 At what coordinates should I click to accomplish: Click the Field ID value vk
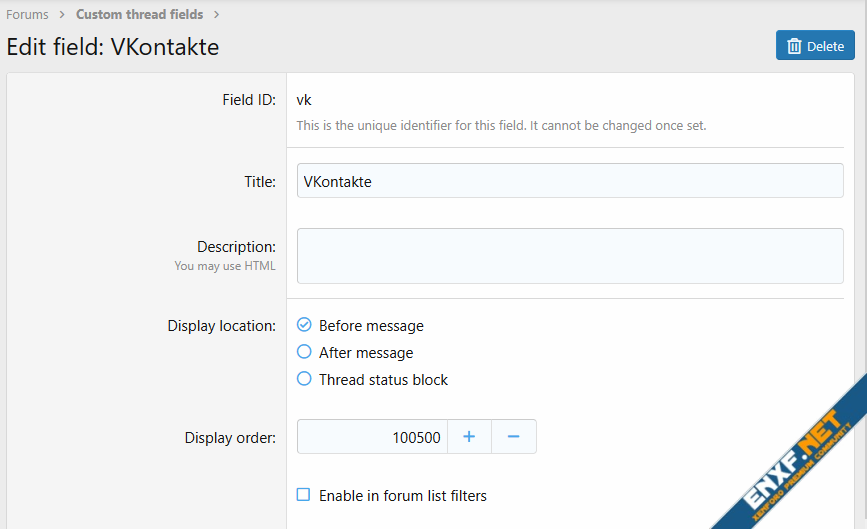pyautogui.click(x=304, y=100)
